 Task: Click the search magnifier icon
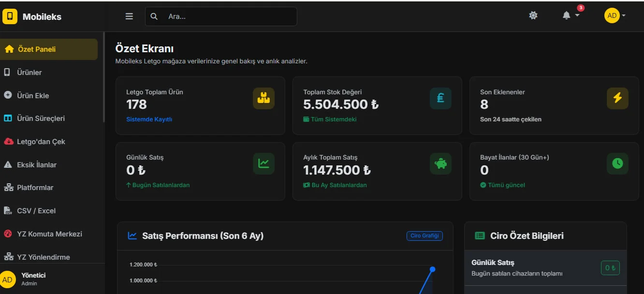point(154,16)
